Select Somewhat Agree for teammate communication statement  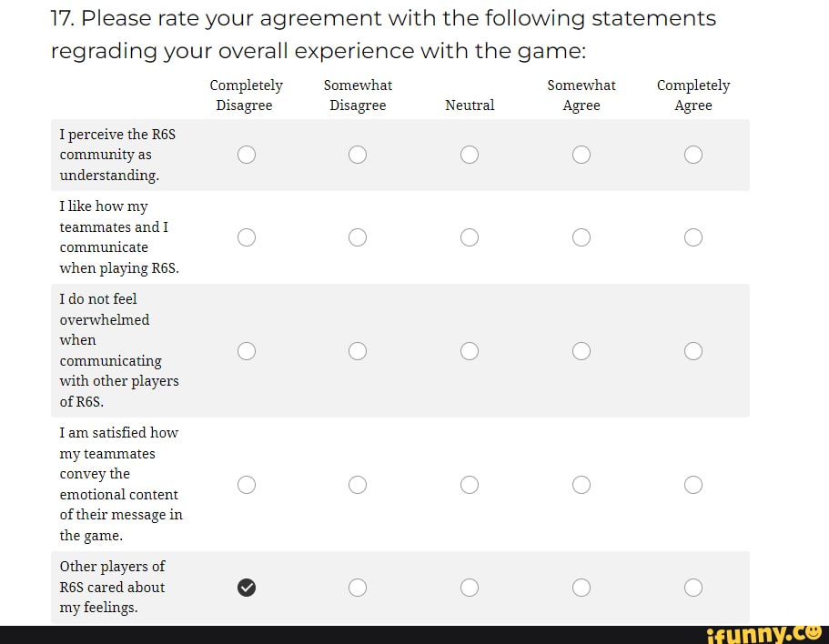pyautogui.click(x=581, y=237)
